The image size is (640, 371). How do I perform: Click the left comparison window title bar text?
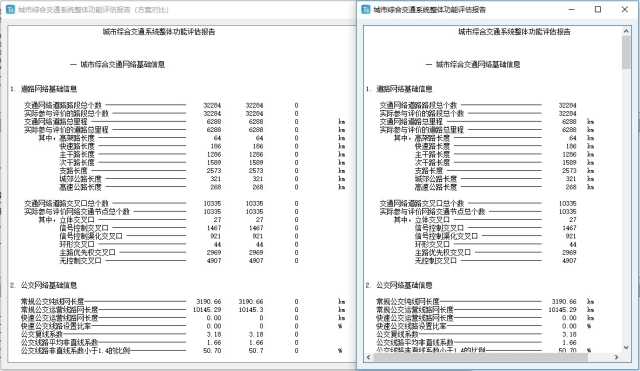(93, 10)
